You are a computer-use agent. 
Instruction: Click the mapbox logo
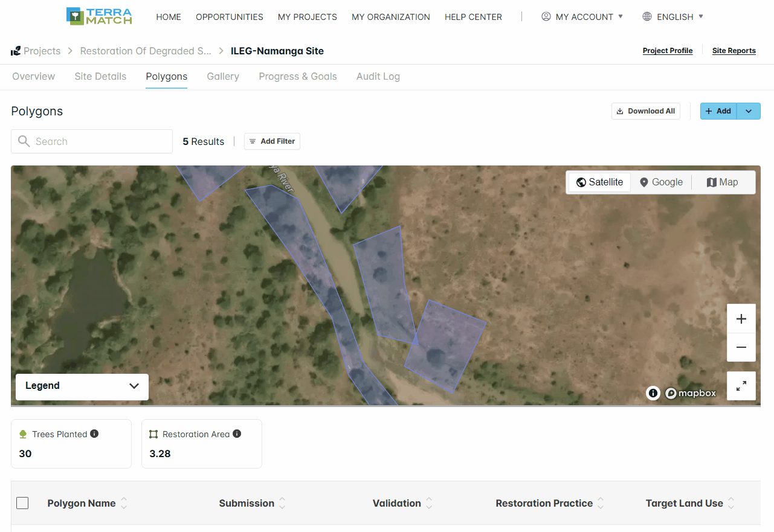click(x=691, y=393)
